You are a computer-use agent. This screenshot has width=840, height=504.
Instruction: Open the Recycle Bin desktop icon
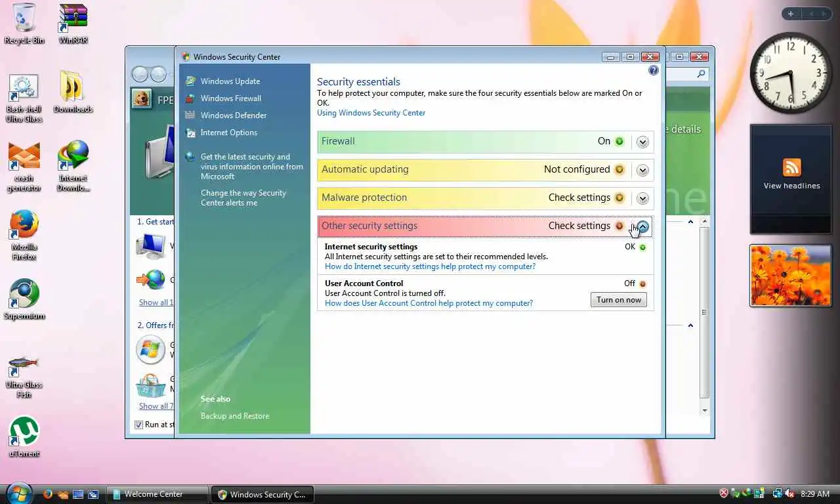[24, 24]
